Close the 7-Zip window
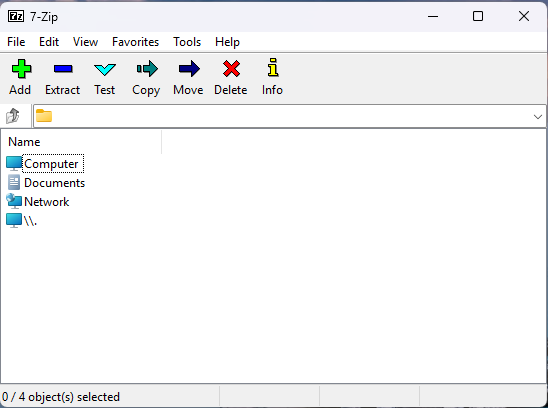 (x=524, y=16)
